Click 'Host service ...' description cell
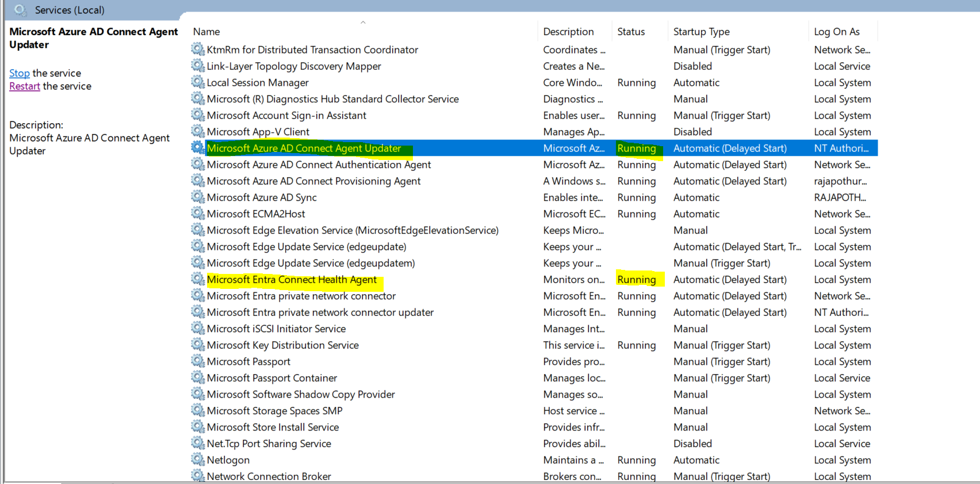 [574, 411]
